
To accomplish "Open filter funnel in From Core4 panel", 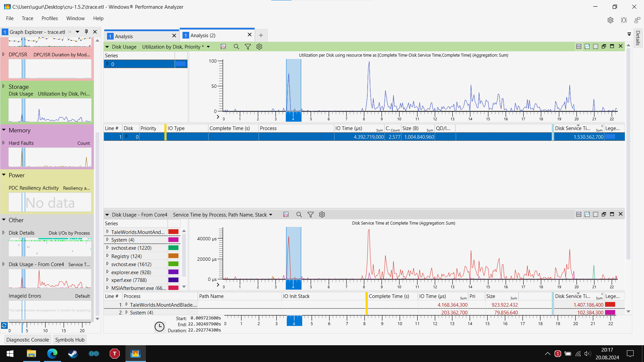I will coord(311,215).
